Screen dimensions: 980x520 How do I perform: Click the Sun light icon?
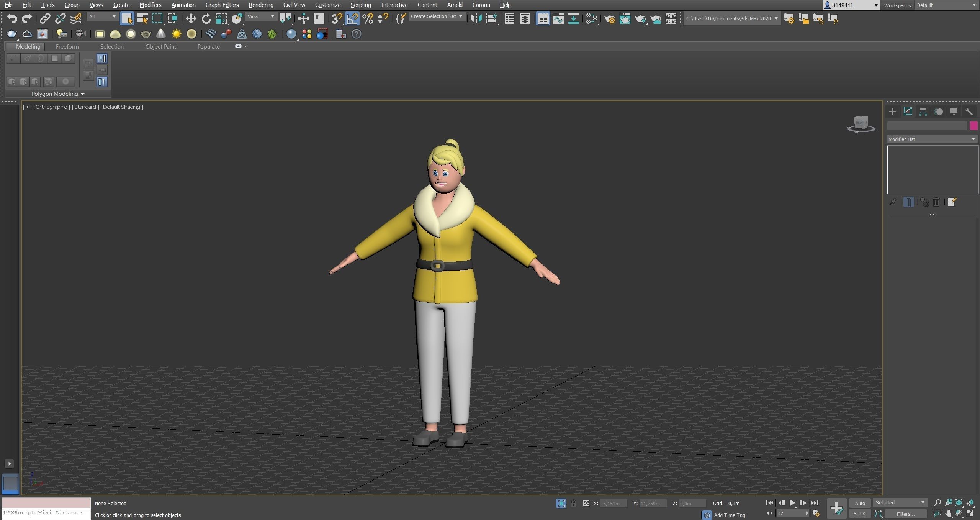176,34
